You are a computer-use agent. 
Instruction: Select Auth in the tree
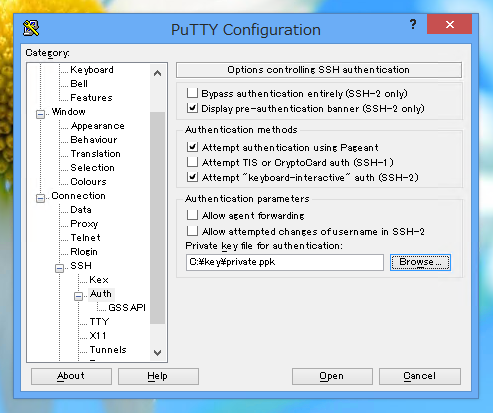[101, 294]
